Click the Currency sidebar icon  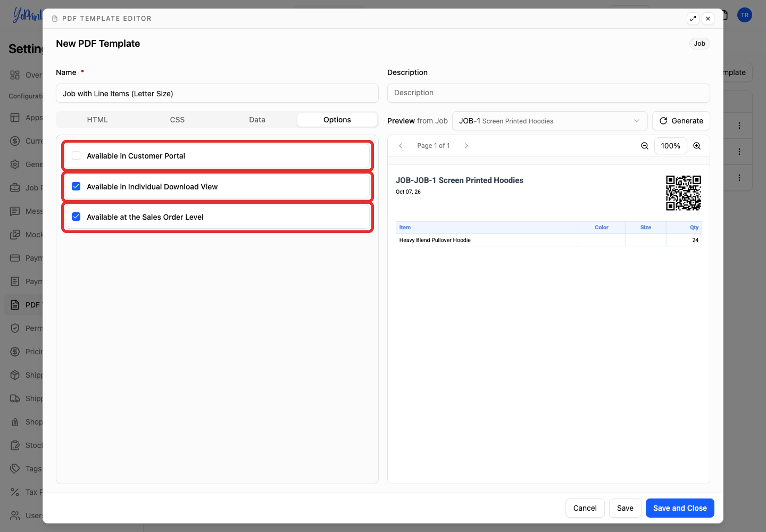(15, 141)
